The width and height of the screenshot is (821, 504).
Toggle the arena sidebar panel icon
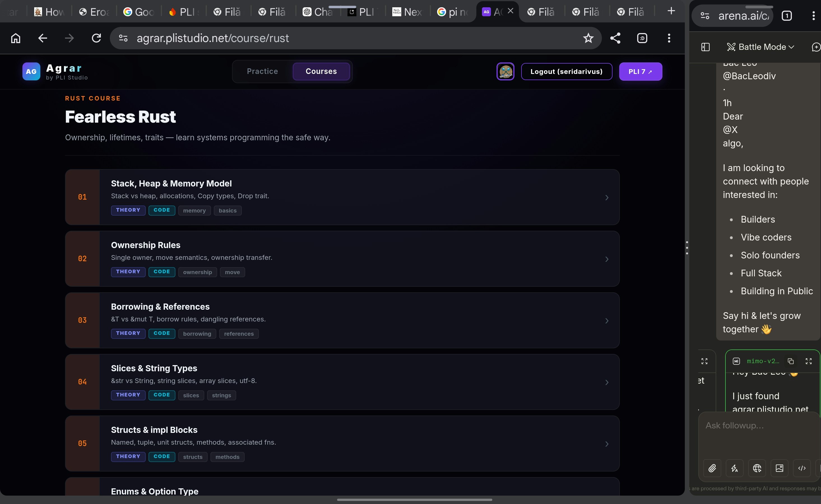point(705,47)
